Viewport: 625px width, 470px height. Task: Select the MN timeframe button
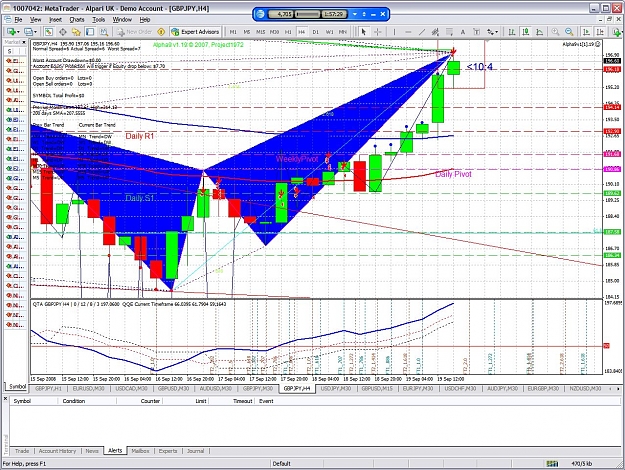(342, 32)
